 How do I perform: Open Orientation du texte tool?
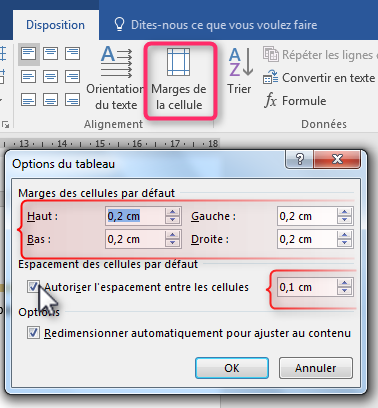116,78
